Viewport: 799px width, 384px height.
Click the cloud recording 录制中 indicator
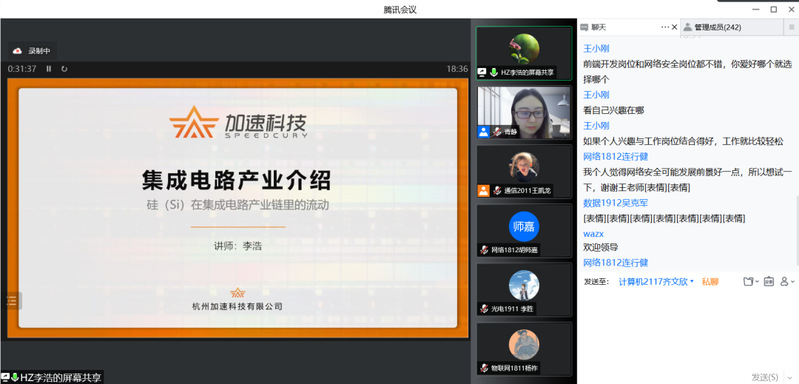point(32,50)
